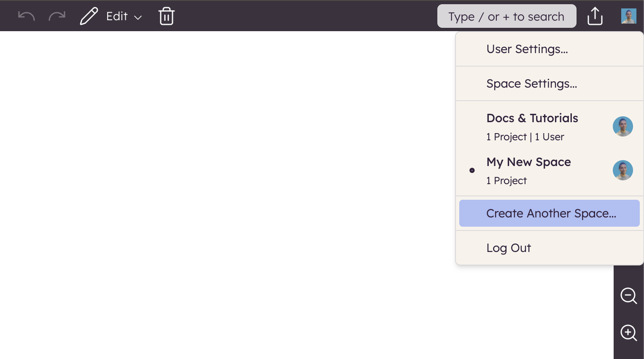Click Log Out

coord(509,248)
